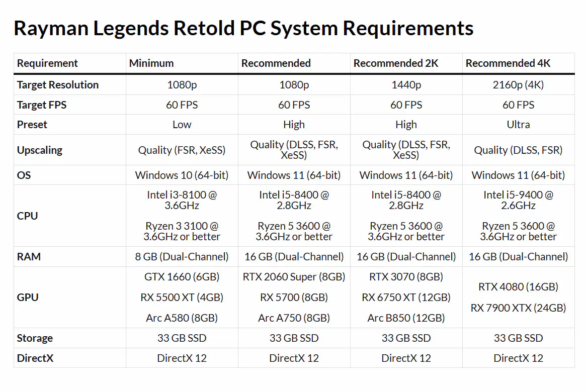Image resolution: width=586 pixels, height=392 pixels.
Task: Click the 'Target Resolution' row label
Action: pyautogui.click(x=57, y=85)
